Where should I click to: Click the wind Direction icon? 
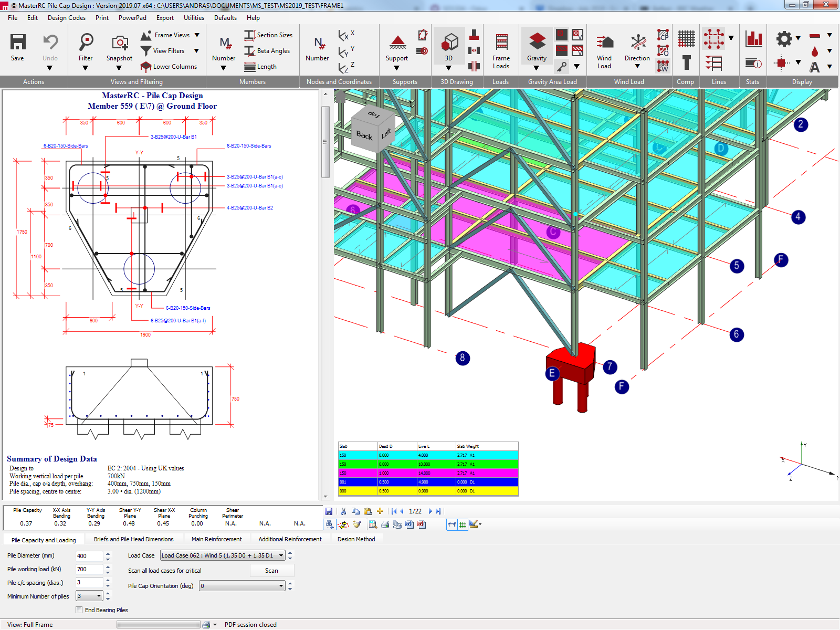[638, 43]
